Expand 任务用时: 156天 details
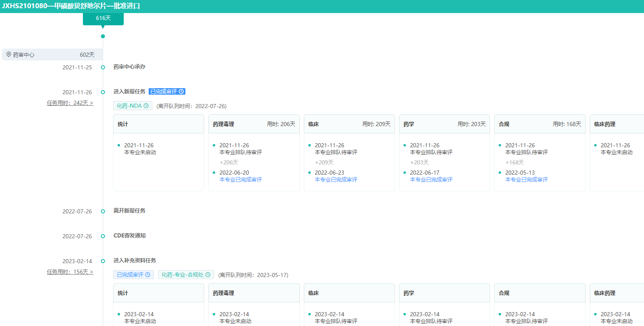The image size is (644, 326). click(x=70, y=272)
